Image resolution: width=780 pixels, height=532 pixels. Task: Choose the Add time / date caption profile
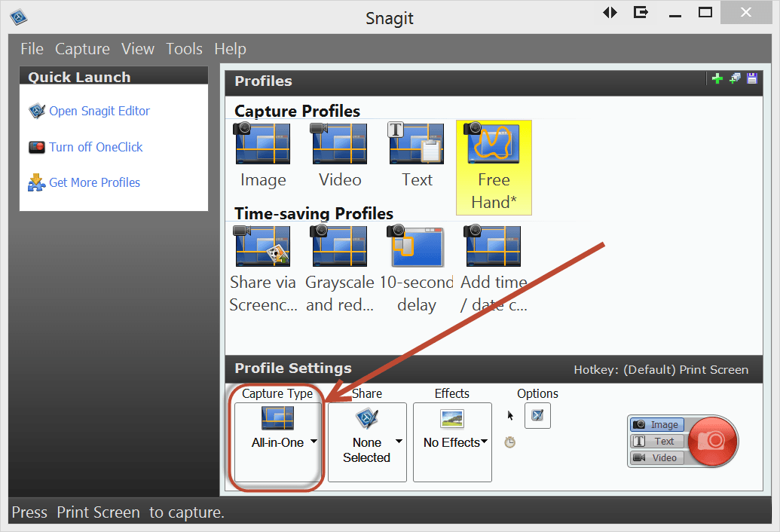[x=494, y=269]
